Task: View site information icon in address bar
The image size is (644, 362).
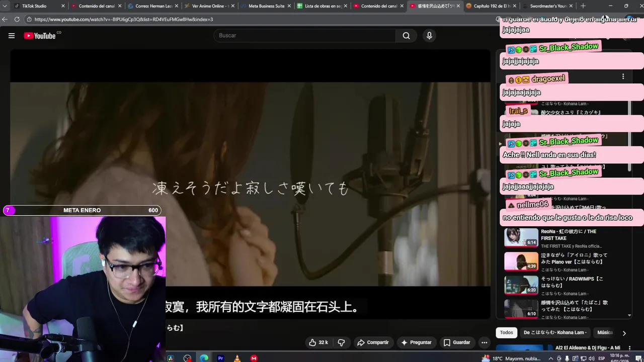Action: pos(29,19)
